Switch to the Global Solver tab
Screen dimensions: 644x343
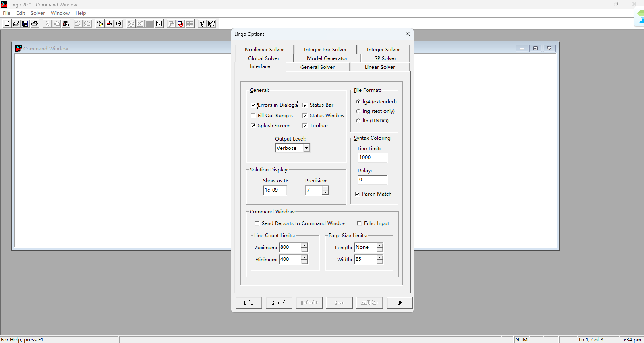(x=264, y=58)
